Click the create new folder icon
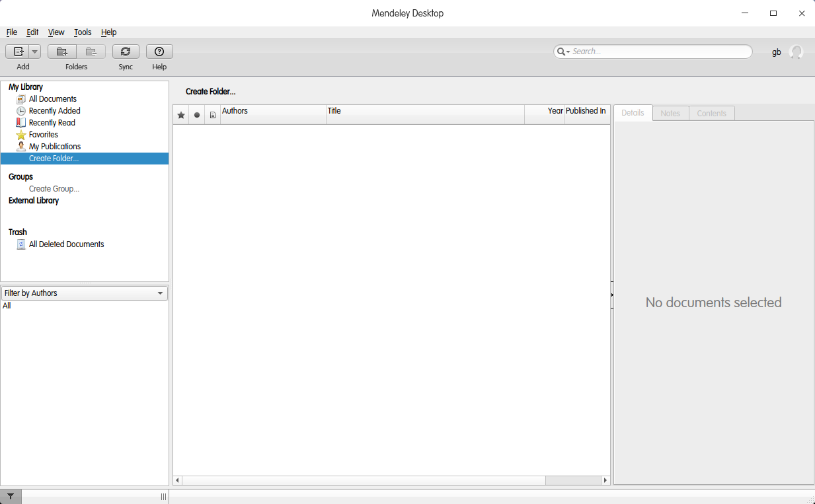The image size is (815, 504). pyautogui.click(x=62, y=52)
